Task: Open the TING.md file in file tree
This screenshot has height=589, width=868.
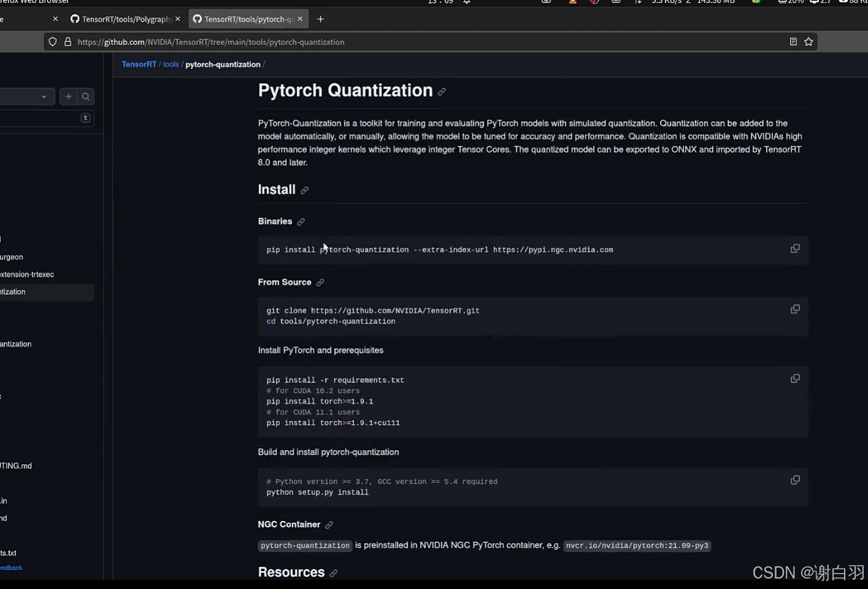Action: pos(16,466)
